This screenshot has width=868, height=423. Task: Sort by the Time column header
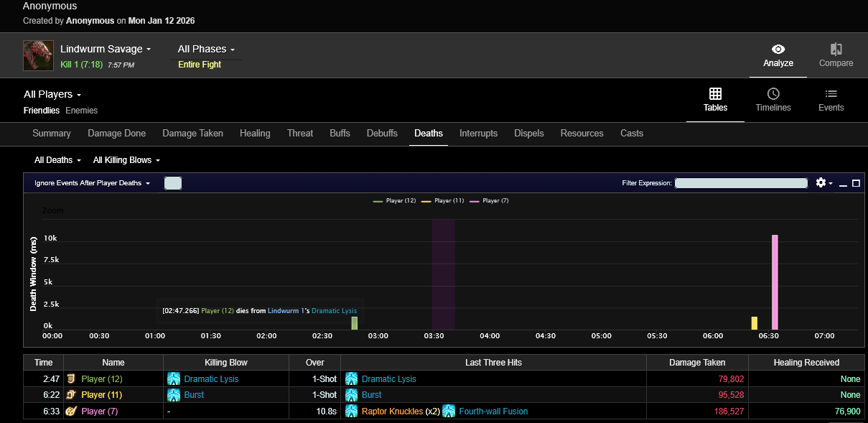44,363
